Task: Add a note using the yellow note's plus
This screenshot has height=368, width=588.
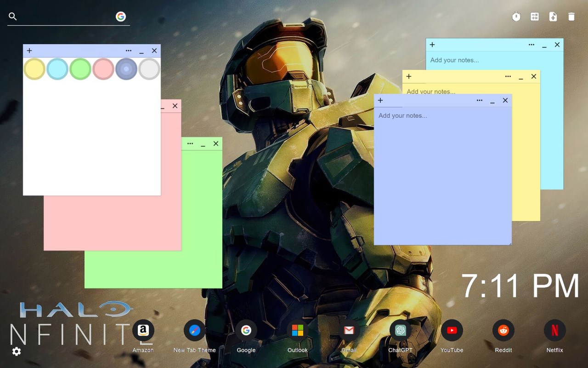Action: click(x=409, y=76)
